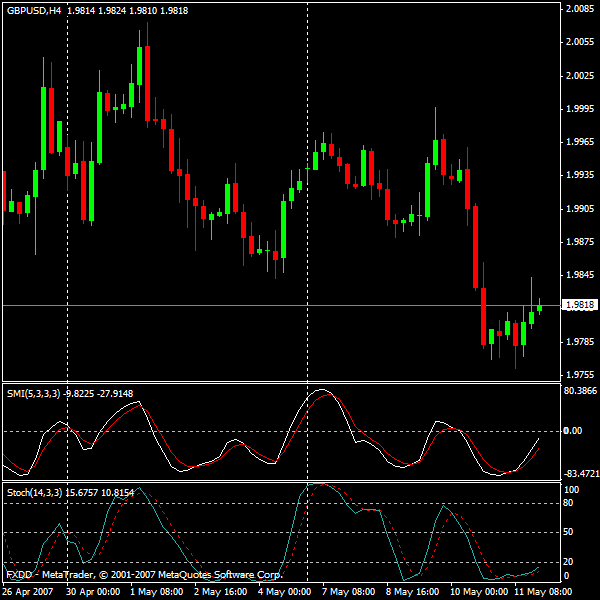Click SMI scale value 0.00
The height and width of the screenshot is (600, 600).
coord(573,431)
